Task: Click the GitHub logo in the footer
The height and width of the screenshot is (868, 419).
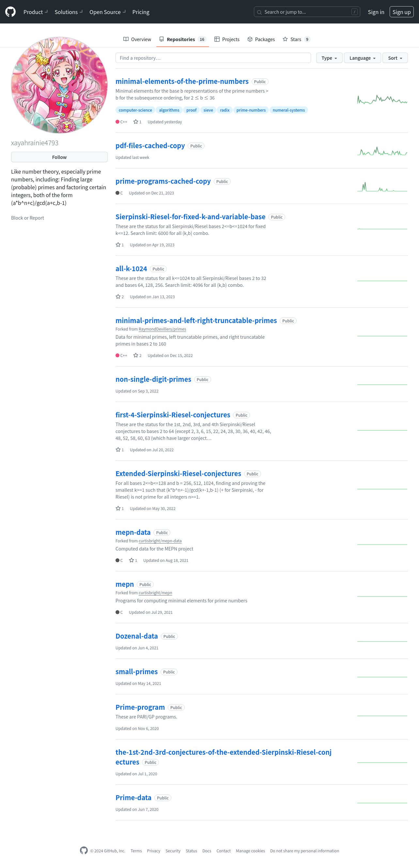Action: [x=84, y=850]
